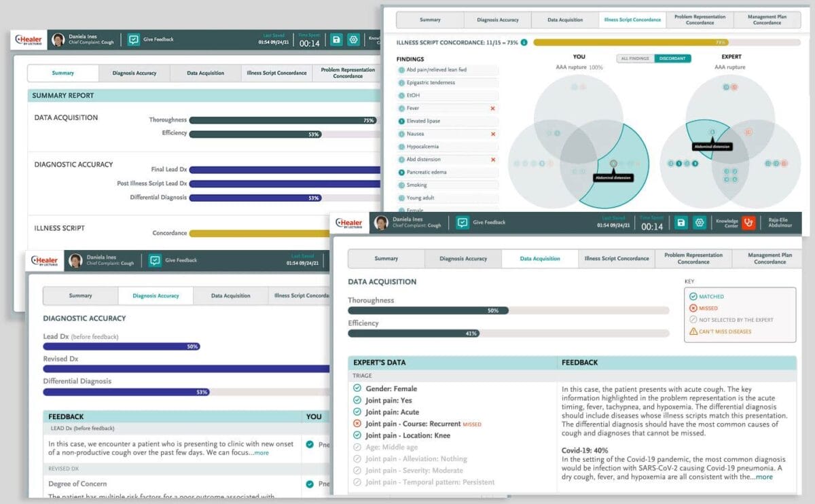The image size is (815, 504).
Task: Select the Pancreatic edema finding in the list
Action: point(428,173)
